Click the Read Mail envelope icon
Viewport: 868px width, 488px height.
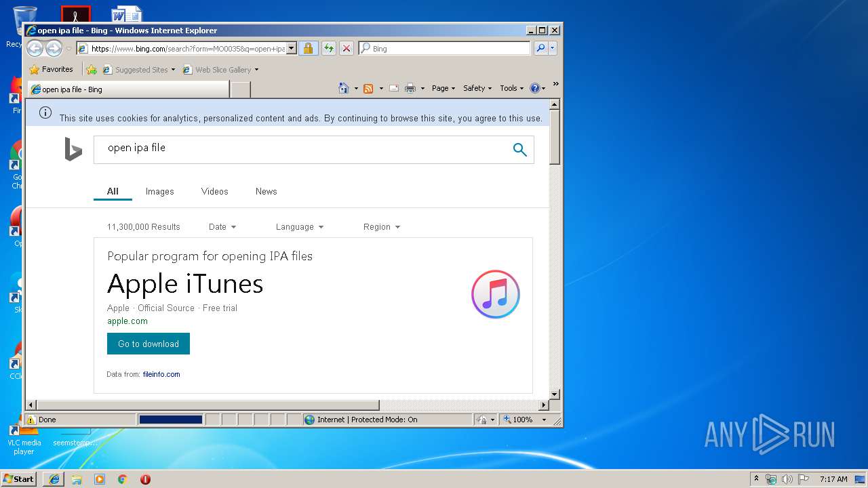pos(394,88)
